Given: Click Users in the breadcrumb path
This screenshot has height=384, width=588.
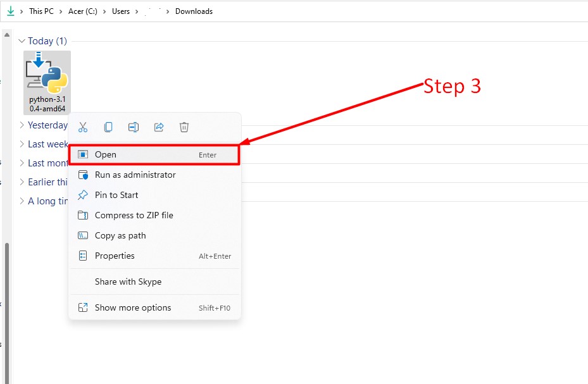Looking at the screenshot, I should [121, 11].
